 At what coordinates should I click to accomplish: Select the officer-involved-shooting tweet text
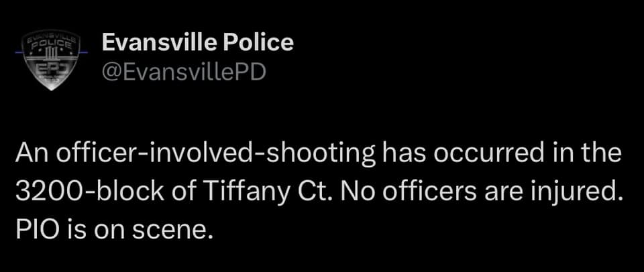click(x=318, y=192)
